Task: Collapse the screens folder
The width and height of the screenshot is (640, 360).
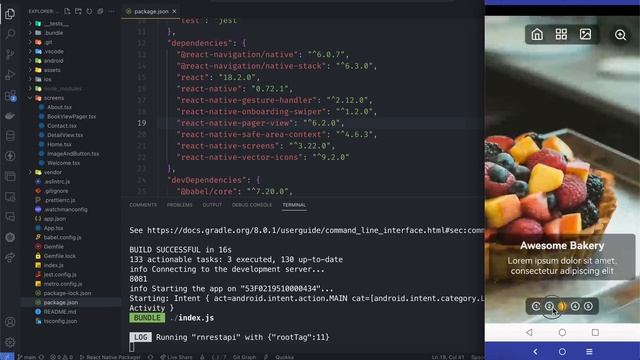Action: [30, 98]
